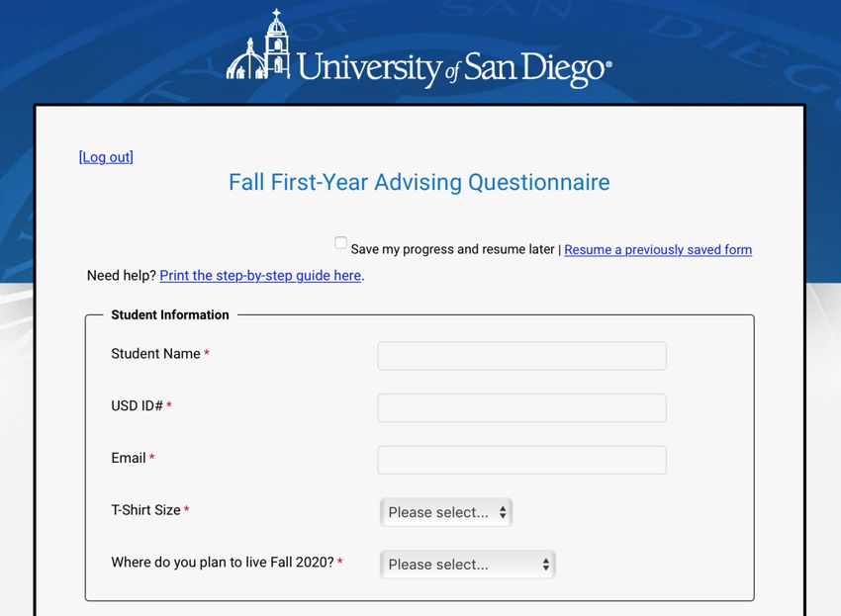This screenshot has width=841, height=616.
Task: Click the University of San Diego logo
Action: (x=419, y=48)
